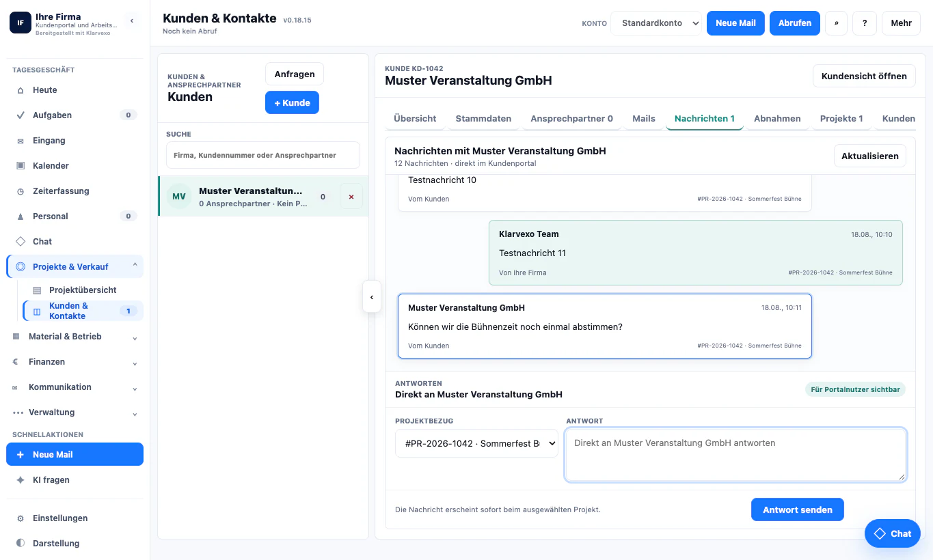Open the Standardkonto account dropdown
The image size is (933, 560).
656,23
